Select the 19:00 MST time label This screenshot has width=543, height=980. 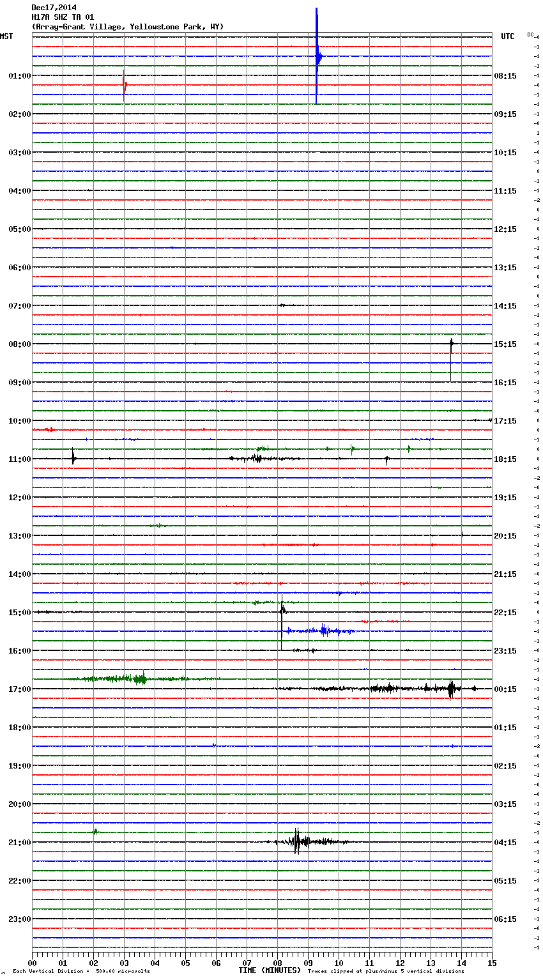point(19,766)
